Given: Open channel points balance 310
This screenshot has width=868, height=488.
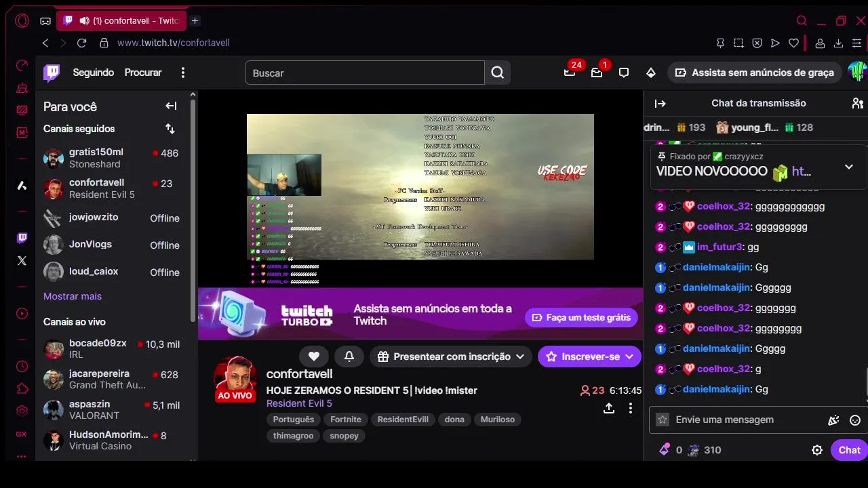Looking at the screenshot, I should (x=704, y=450).
